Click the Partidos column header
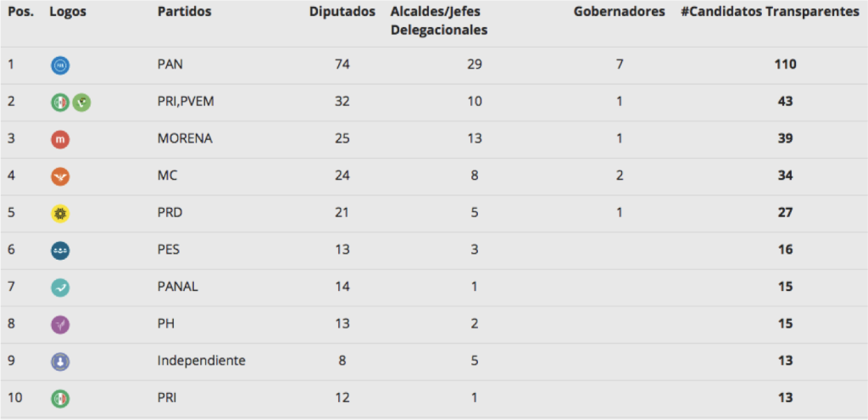The image size is (868, 420). (185, 13)
